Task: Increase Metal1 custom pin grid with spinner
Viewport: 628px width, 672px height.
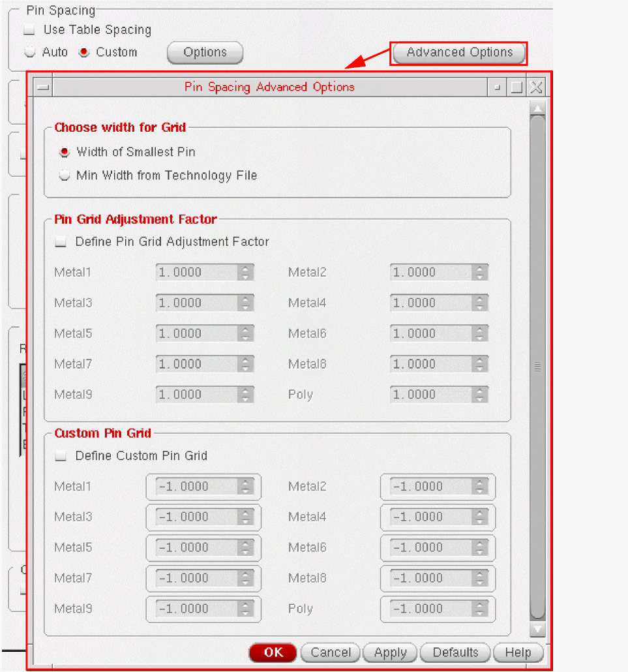Action: coord(245,483)
